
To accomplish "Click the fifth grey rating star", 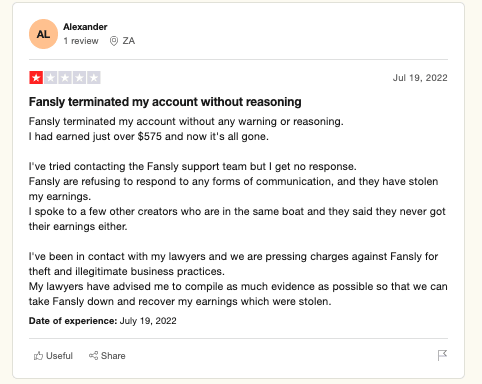I will click(x=94, y=78).
